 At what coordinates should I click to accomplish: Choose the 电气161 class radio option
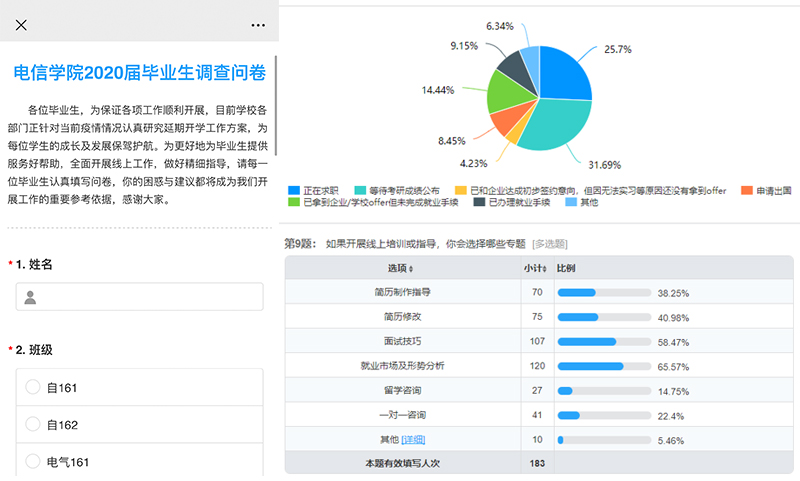[x=33, y=462]
